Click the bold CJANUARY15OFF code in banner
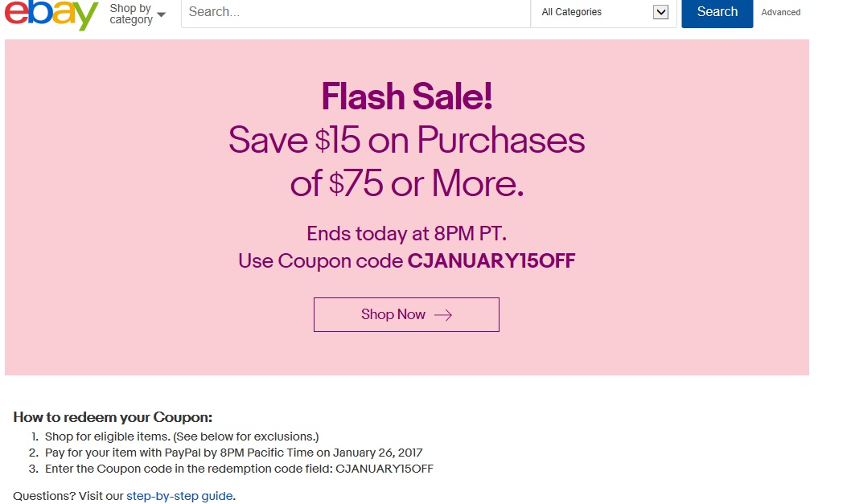This screenshot has width=847, height=504. pos(491,261)
